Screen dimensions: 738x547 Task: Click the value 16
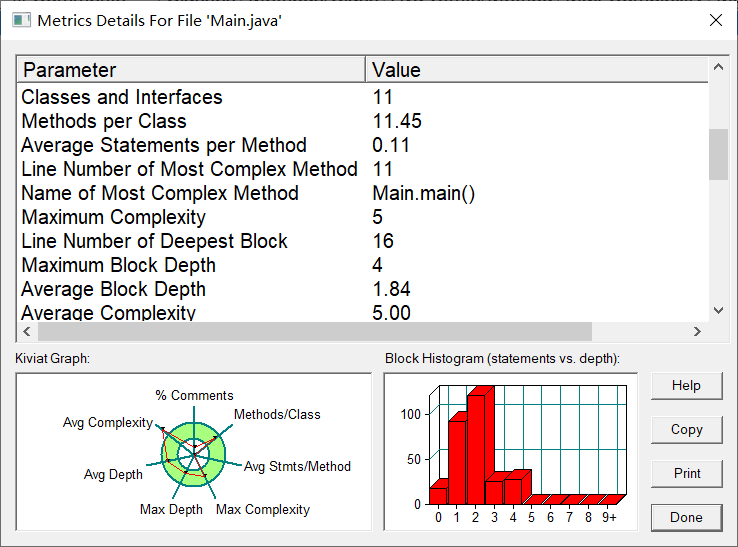pos(383,241)
